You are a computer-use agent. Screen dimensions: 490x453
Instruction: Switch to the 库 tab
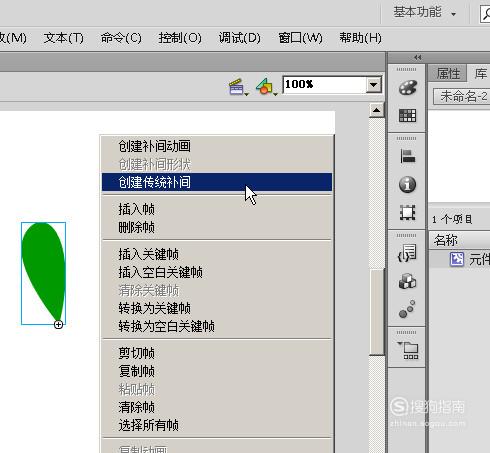coord(480,73)
